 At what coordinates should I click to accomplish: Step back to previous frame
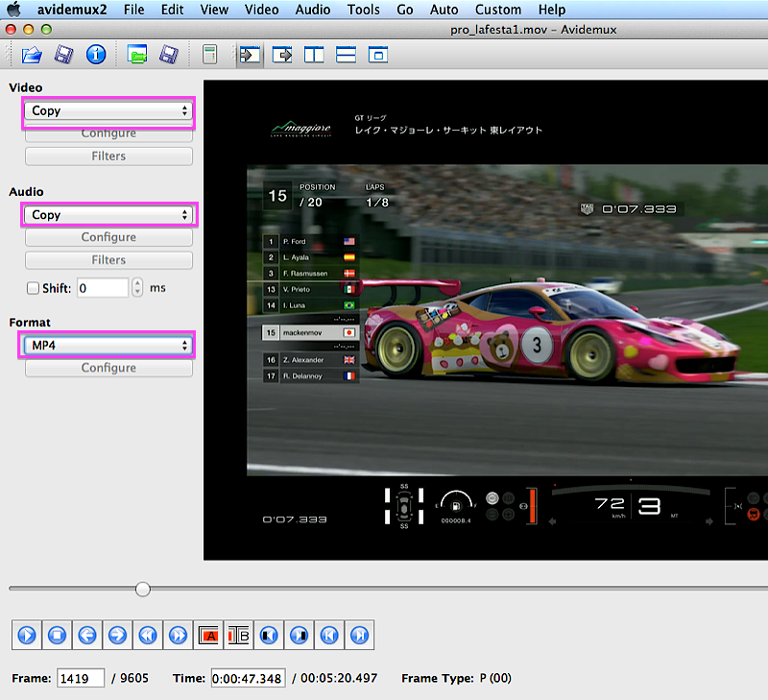click(87, 635)
